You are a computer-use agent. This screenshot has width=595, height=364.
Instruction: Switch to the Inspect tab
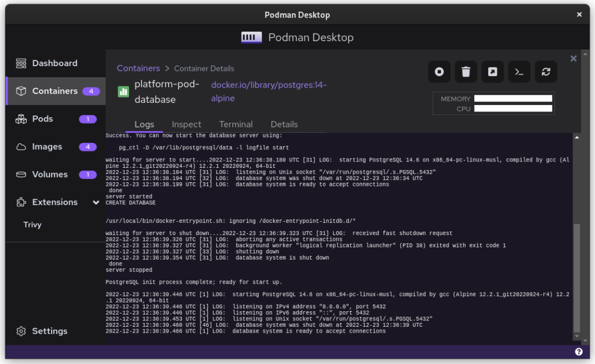point(187,124)
